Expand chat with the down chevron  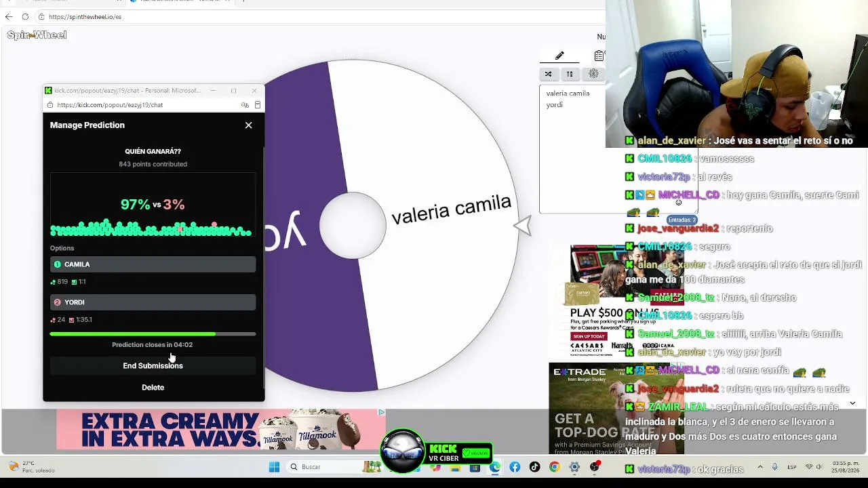[x=852, y=403]
